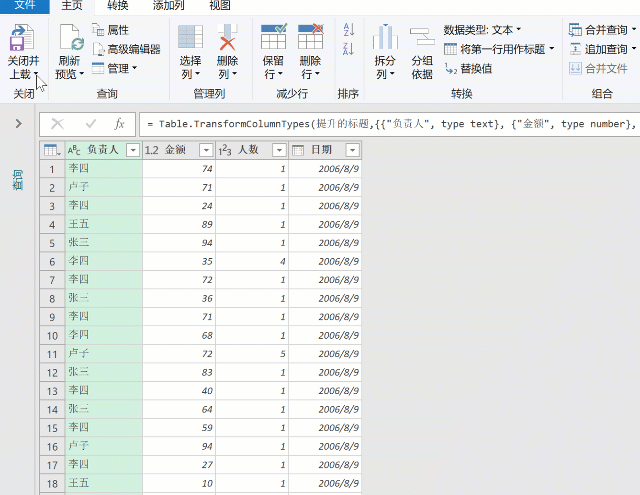Click the 刷新预览 refresh preview icon

pyautogui.click(x=69, y=38)
